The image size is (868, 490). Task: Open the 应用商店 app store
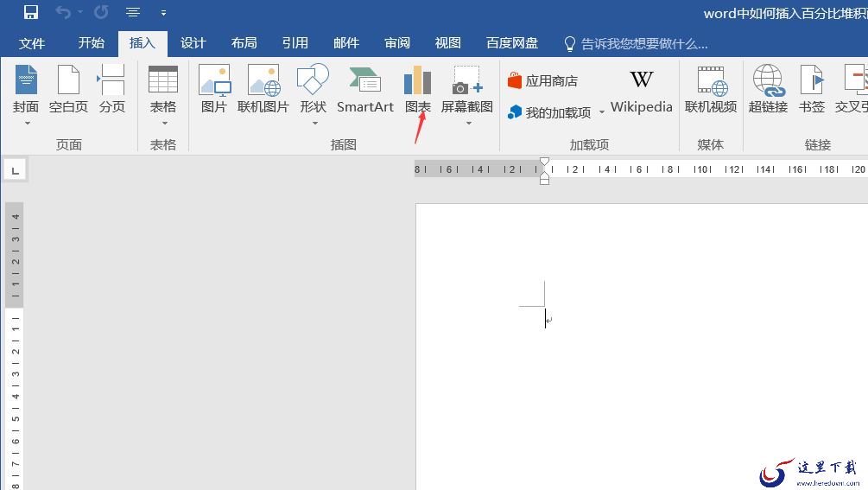pyautogui.click(x=543, y=80)
